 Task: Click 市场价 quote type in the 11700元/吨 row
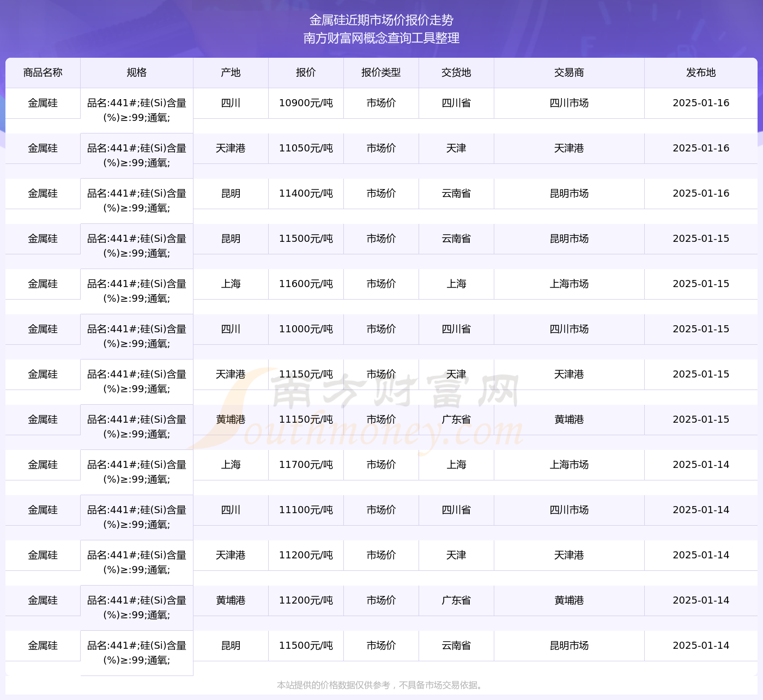[x=381, y=465]
